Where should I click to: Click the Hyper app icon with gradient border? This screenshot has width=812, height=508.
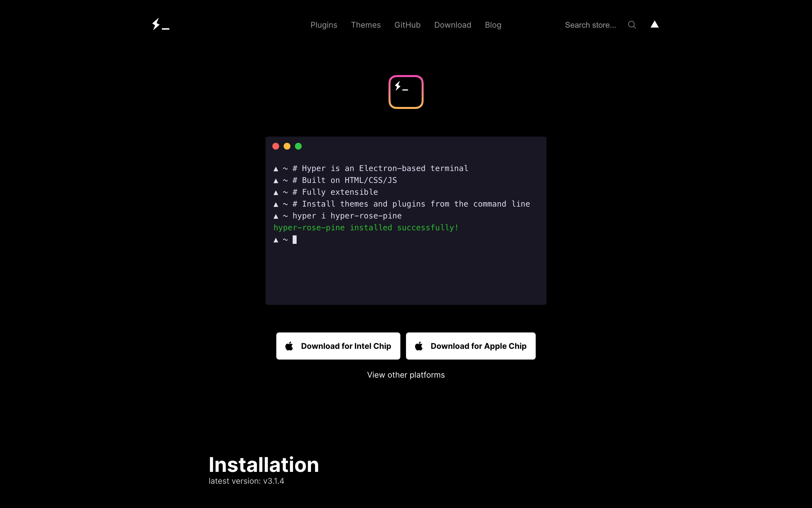(x=406, y=92)
